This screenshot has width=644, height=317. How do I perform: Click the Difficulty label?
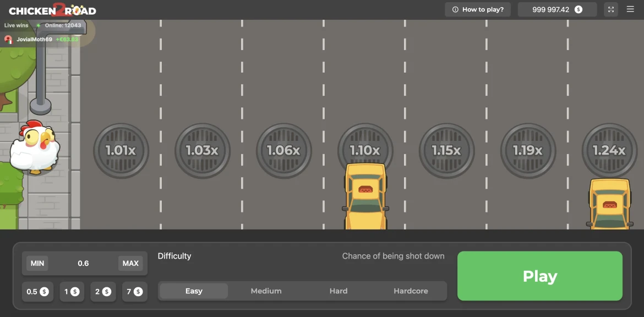[x=174, y=256]
